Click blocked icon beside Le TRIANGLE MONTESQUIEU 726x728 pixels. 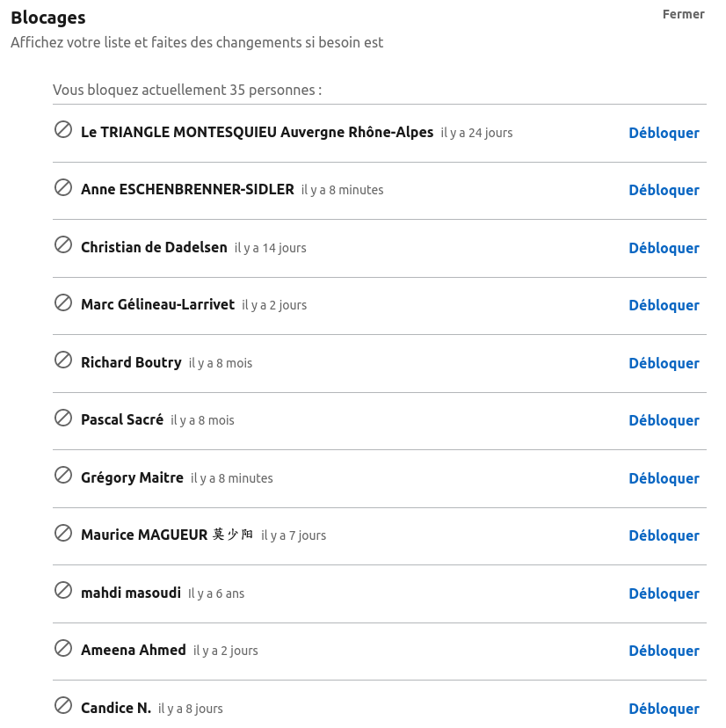click(x=63, y=129)
